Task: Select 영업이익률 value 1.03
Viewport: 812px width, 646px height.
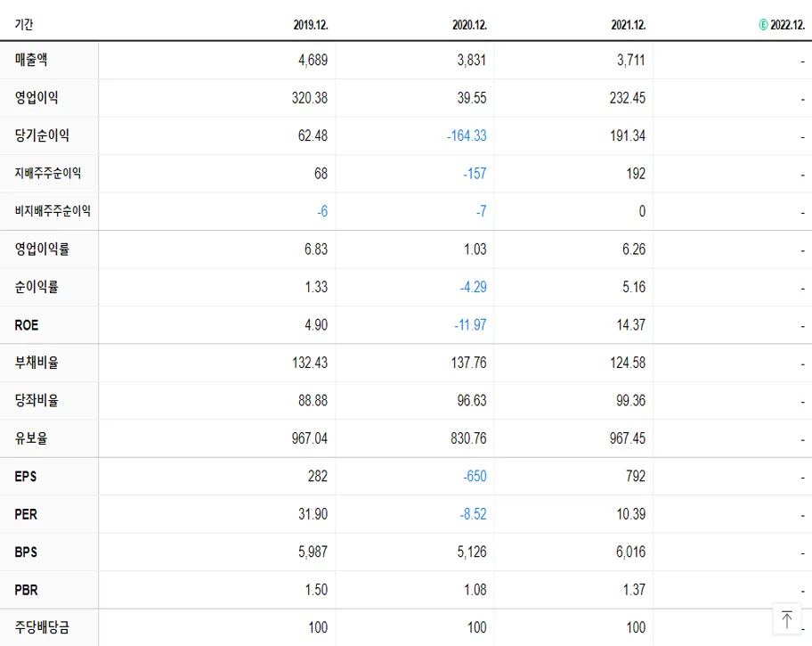Action: coord(475,249)
